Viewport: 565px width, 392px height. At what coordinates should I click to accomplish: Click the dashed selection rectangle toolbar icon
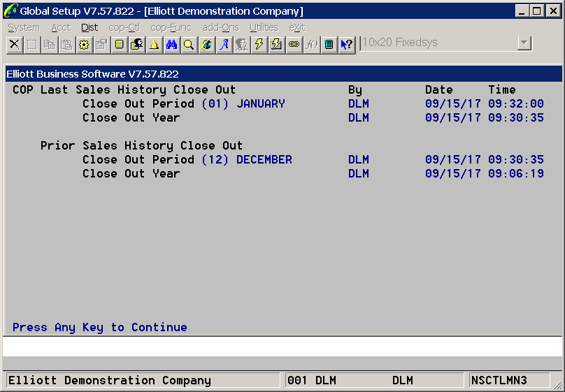click(32, 45)
